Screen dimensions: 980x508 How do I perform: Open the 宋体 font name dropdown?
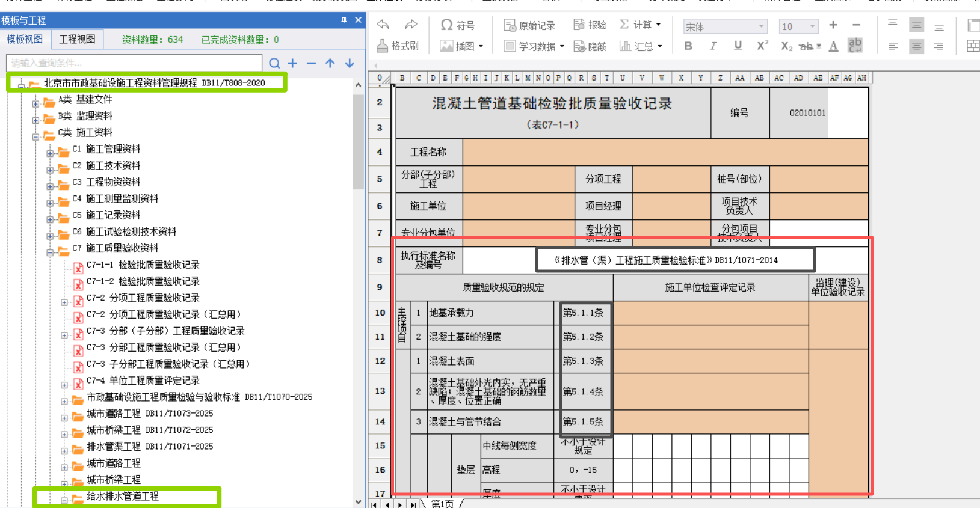coord(761,26)
